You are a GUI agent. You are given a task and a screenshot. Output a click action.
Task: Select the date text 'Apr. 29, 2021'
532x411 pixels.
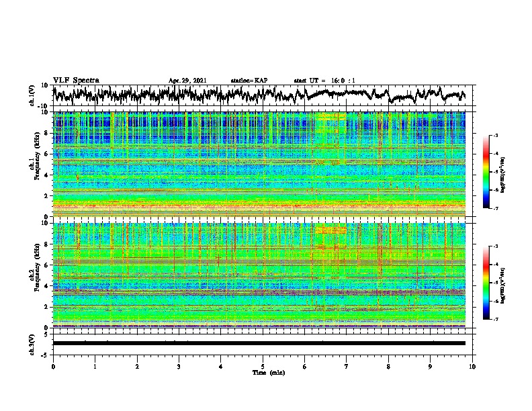coord(187,81)
